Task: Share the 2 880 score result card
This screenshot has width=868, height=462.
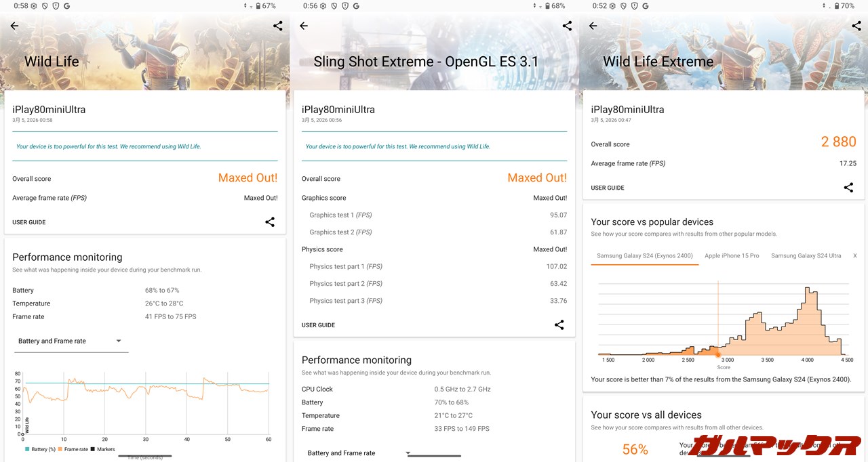Action: pos(848,188)
